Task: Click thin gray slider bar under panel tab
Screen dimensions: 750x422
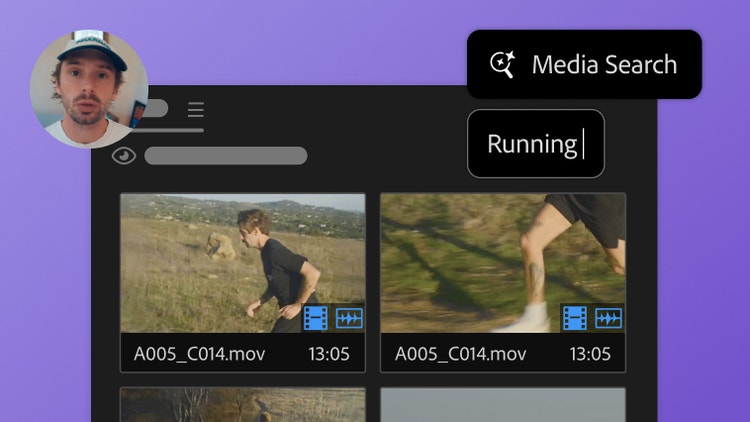Action: 171,130
